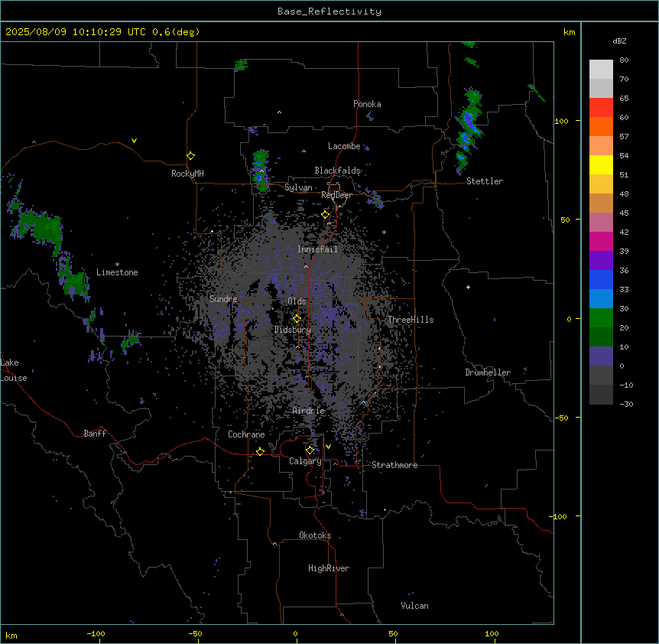The width and height of the screenshot is (659, 644).
Task: Click the RockyMH label
Action: coord(187,174)
